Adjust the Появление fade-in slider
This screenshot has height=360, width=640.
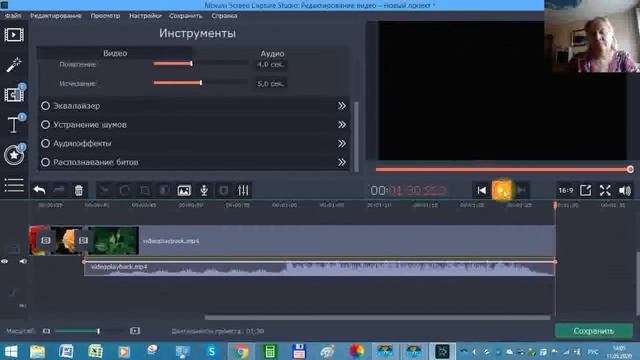tap(200, 63)
